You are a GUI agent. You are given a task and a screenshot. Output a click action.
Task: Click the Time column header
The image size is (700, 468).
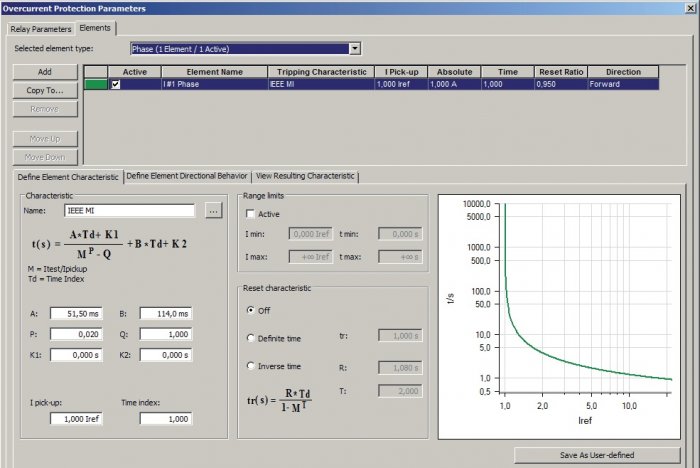pos(508,72)
